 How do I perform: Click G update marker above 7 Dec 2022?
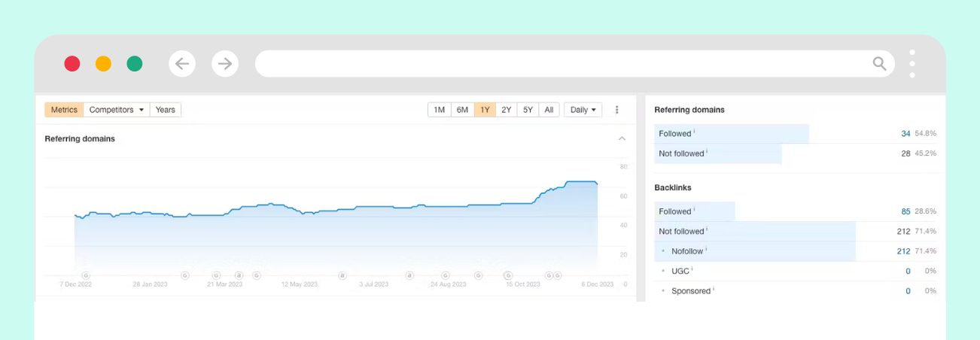click(85, 275)
